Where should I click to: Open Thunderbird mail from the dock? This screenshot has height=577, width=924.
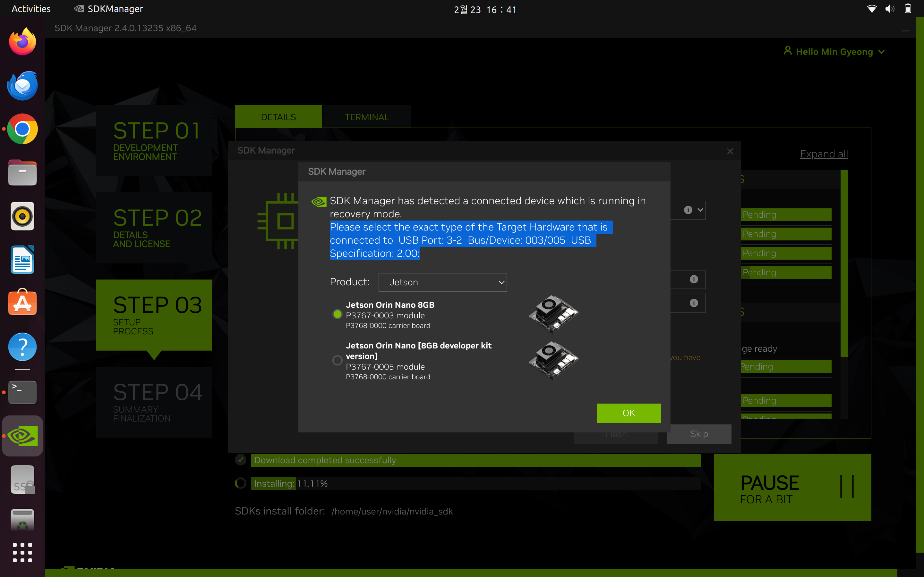click(22, 86)
